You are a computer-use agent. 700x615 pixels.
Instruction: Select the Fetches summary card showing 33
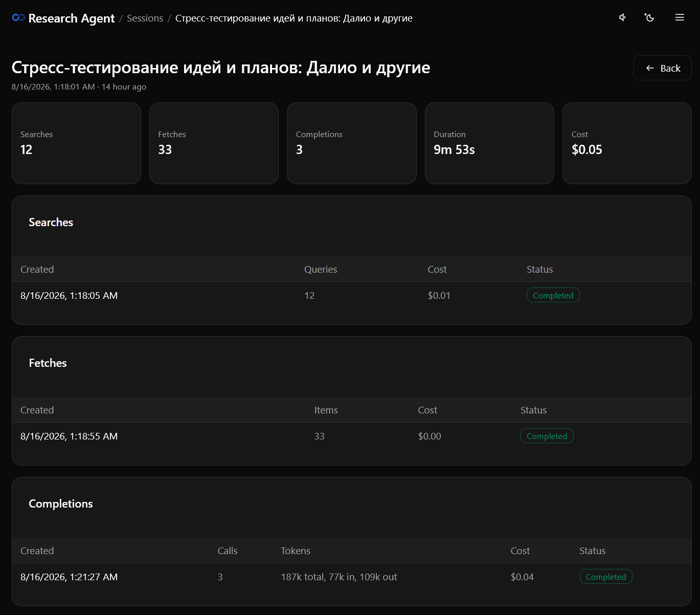pyautogui.click(x=214, y=143)
